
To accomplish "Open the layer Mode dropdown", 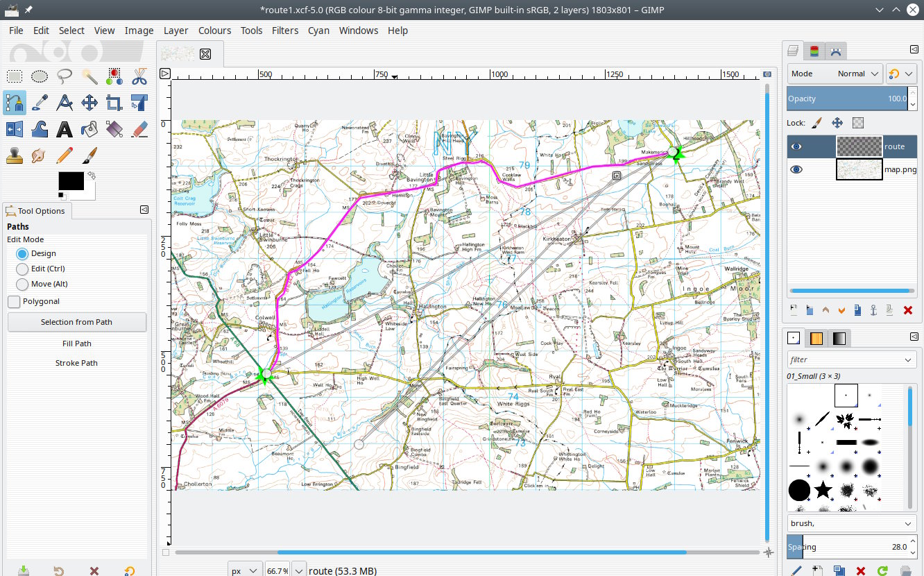I will (x=835, y=74).
